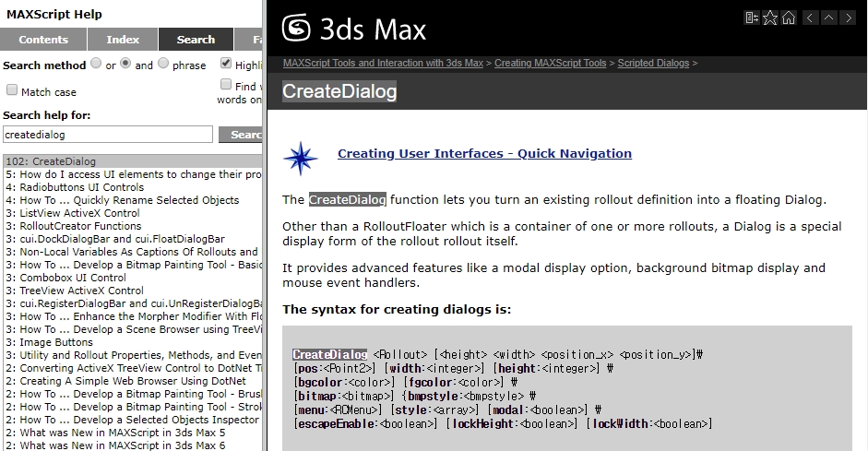868x451 pixels.
Task: Select result 'Bitmap Painting Tool - Brush'
Action: pyautogui.click(x=133, y=394)
